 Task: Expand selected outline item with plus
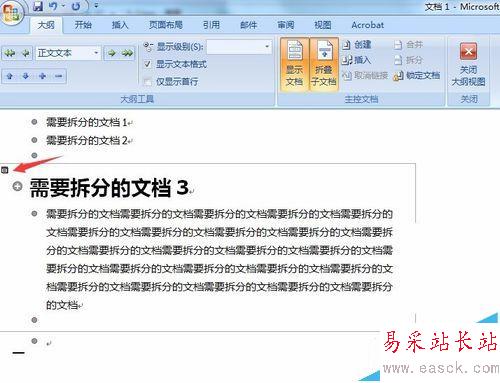click(42, 76)
